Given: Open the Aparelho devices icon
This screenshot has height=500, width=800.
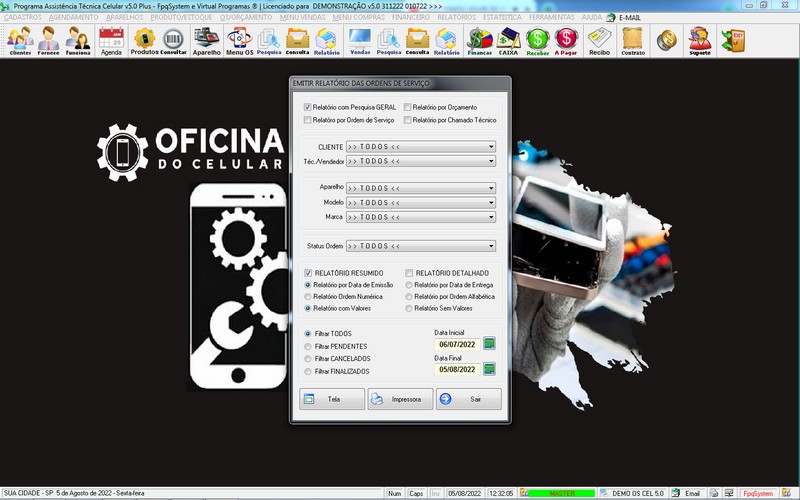Looking at the screenshot, I should pos(207,41).
